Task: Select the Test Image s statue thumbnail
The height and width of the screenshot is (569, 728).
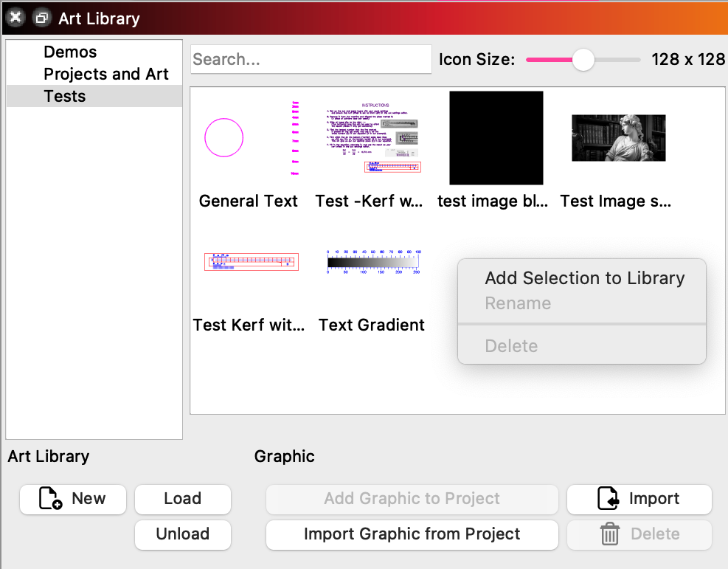Action: click(x=618, y=138)
